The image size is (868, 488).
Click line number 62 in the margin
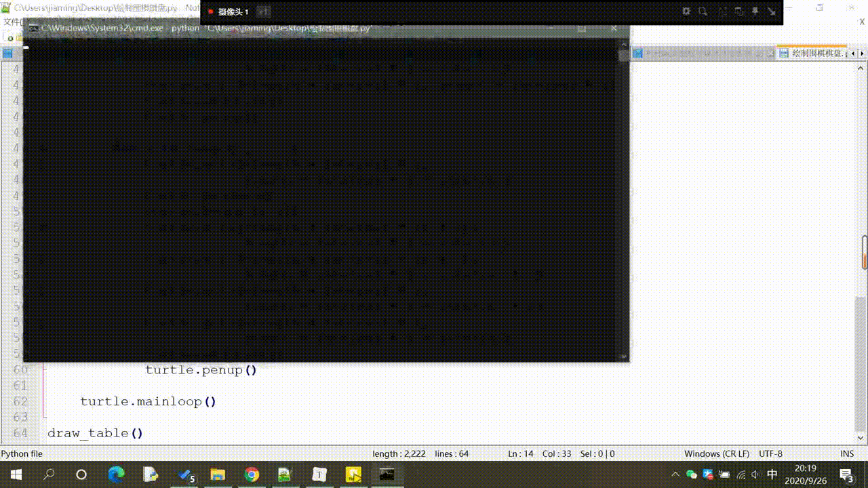(20, 401)
